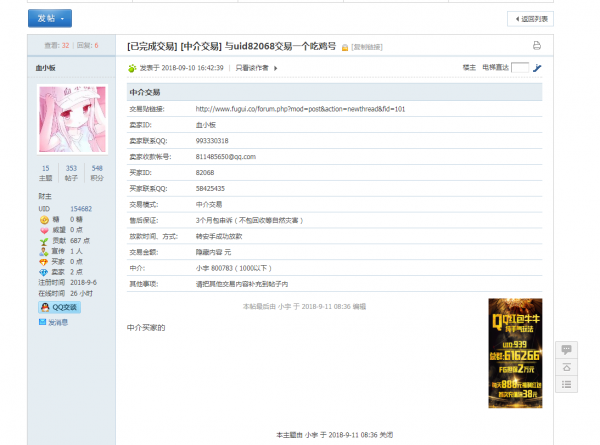Select the thread closed by 小李 notice

pos(334,435)
